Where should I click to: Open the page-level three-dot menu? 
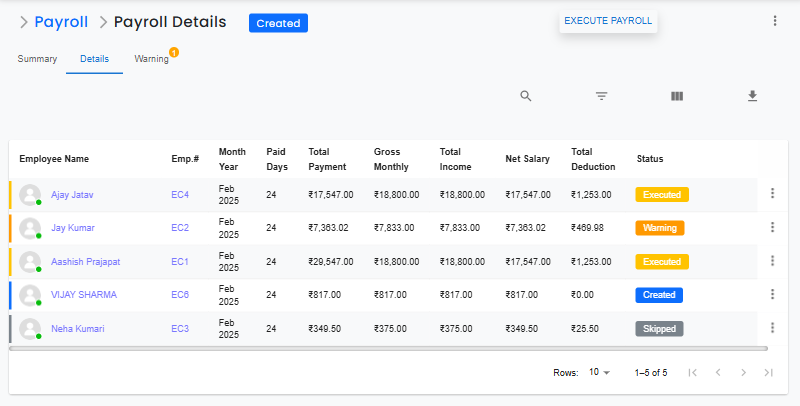pos(774,21)
